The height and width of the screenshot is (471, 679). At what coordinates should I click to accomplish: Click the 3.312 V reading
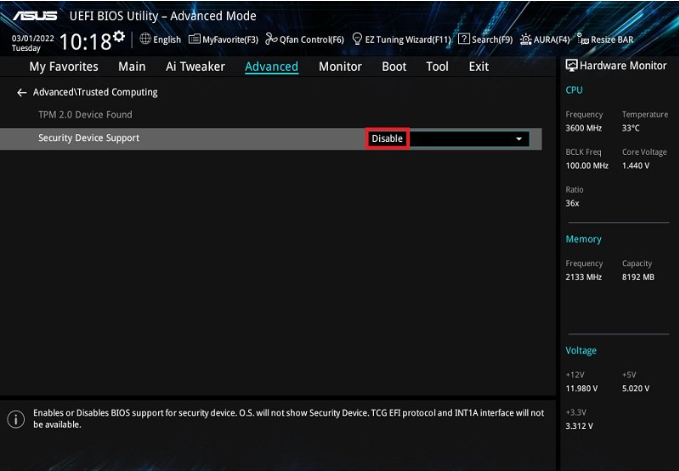pos(579,426)
